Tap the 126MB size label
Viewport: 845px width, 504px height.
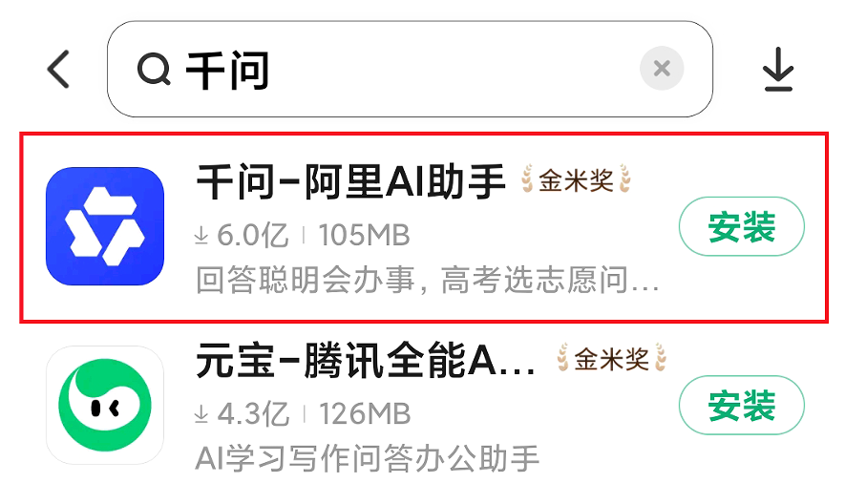tap(365, 414)
